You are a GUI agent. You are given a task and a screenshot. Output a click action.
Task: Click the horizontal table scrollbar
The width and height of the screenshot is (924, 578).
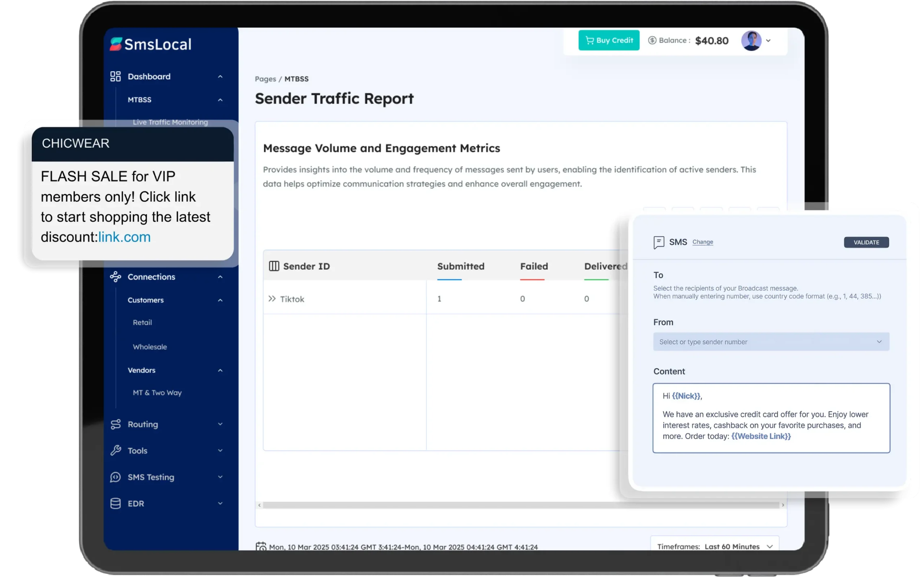[x=520, y=505]
